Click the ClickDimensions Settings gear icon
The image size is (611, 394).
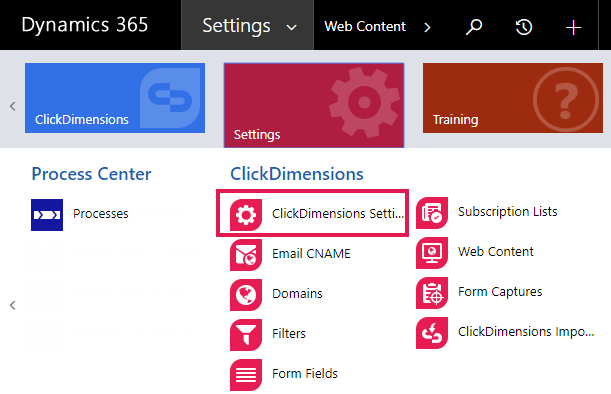tap(245, 215)
